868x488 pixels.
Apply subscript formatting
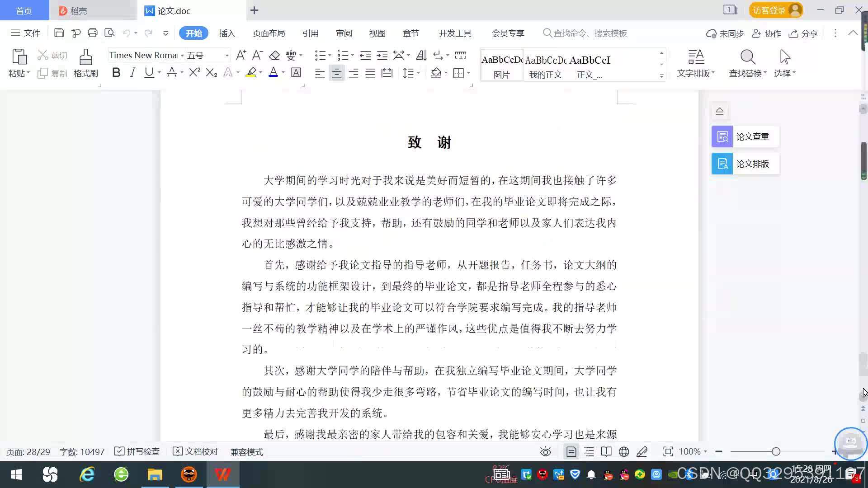(x=212, y=72)
